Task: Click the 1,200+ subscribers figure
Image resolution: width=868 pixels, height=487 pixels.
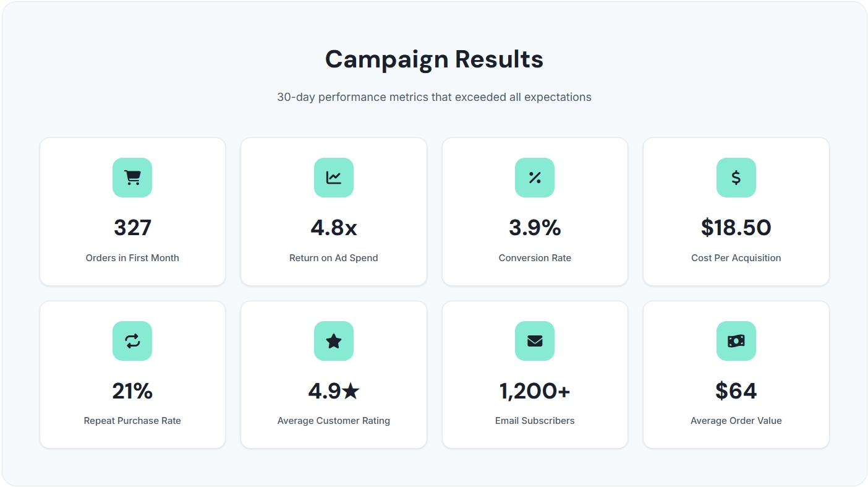Action: coord(535,391)
